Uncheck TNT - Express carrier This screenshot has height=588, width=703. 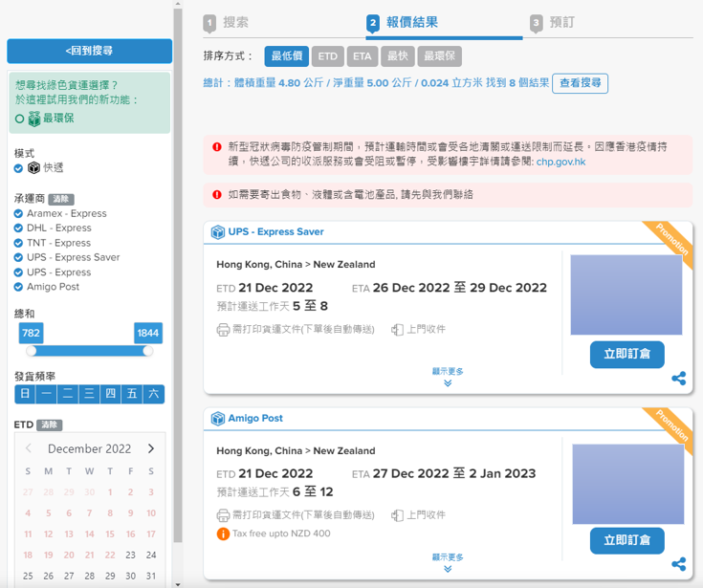coord(18,243)
